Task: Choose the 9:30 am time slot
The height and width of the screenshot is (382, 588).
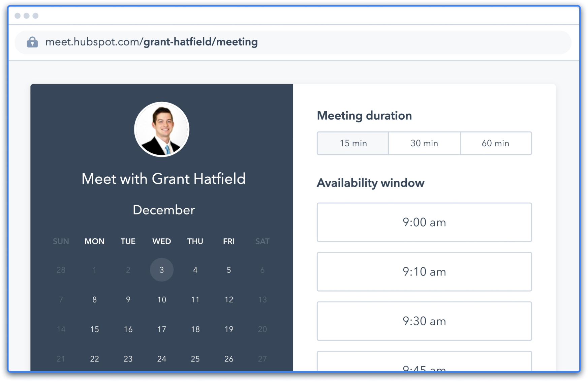Action: [424, 321]
